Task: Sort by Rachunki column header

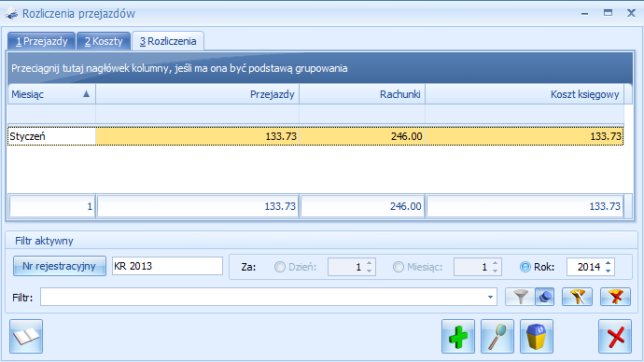Action: click(362, 94)
